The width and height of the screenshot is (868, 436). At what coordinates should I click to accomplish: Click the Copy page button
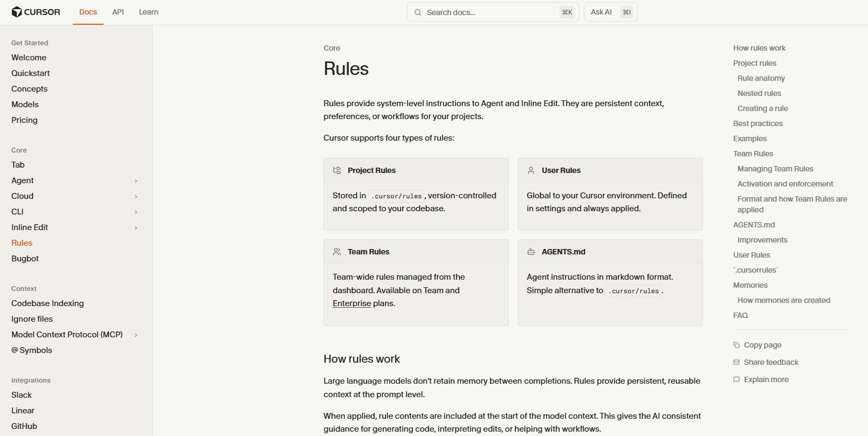click(757, 345)
